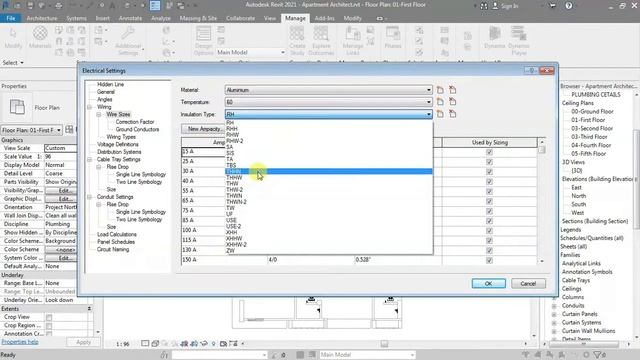Open the Floor Plan: 01-First Floor selector

coord(31,130)
